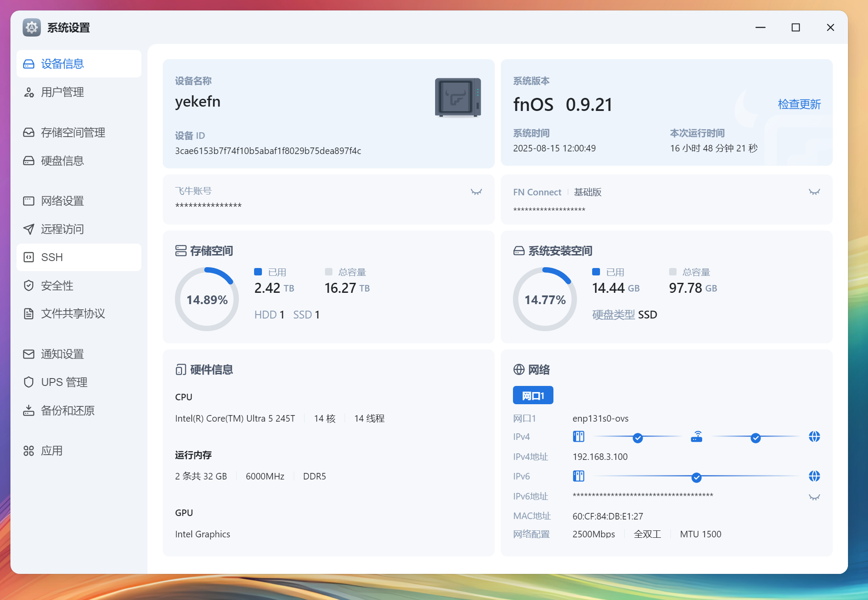Viewport: 868px width, 600px height.
Task: Click the HDD 1 count label
Action: 269,315
